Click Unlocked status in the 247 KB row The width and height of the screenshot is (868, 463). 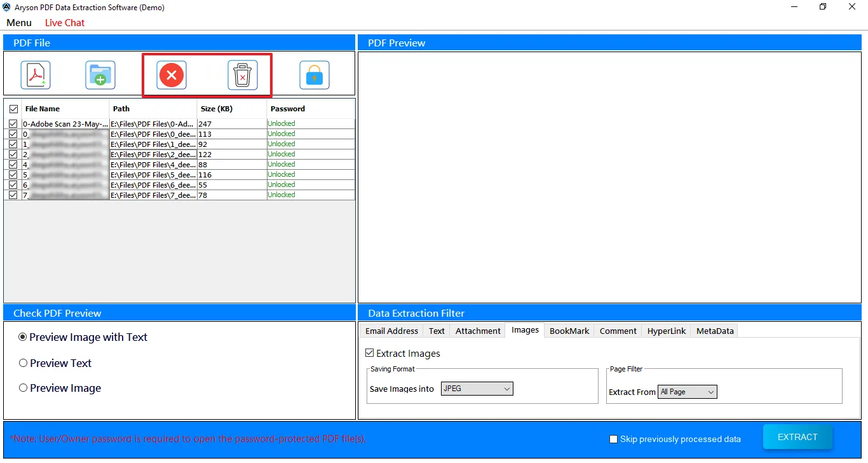tap(281, 124)
